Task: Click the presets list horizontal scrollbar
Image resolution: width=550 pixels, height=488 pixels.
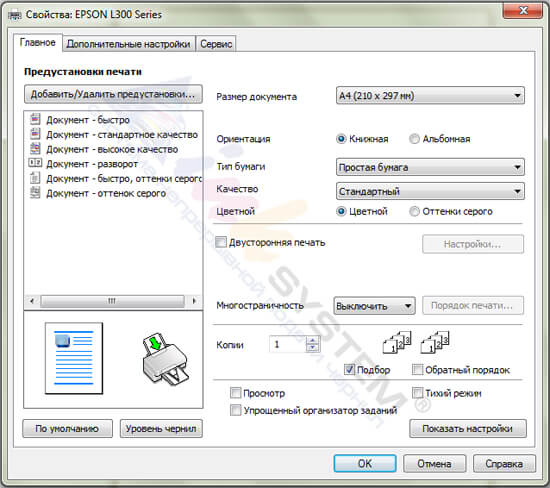Action: pyautogui.click(x=113, y=301)
